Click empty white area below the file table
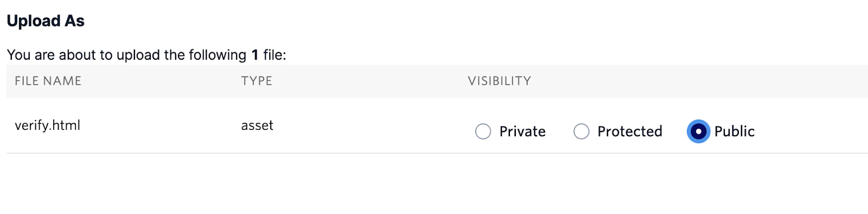The width and height of the screenshot is (868, 214). 434,185
